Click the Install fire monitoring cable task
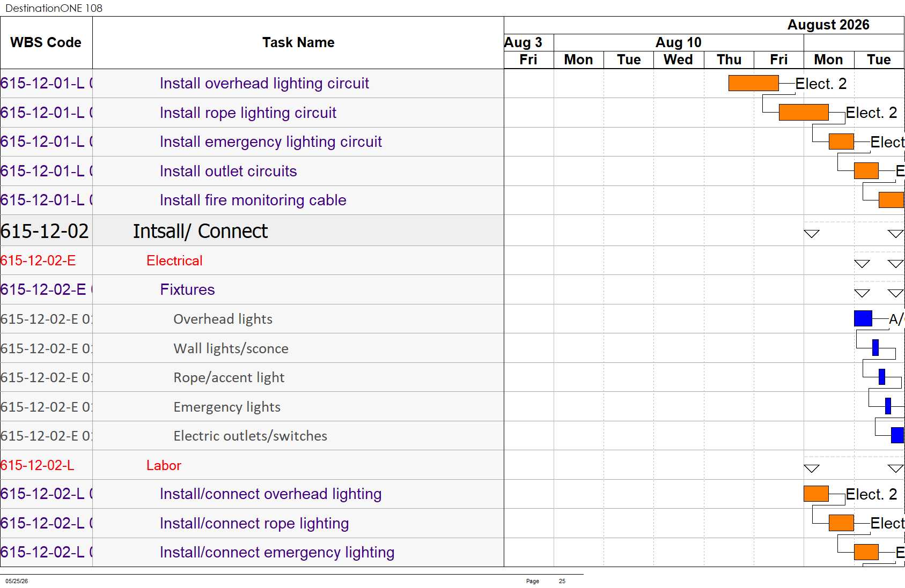905x588 pixels. click(253, 200)
